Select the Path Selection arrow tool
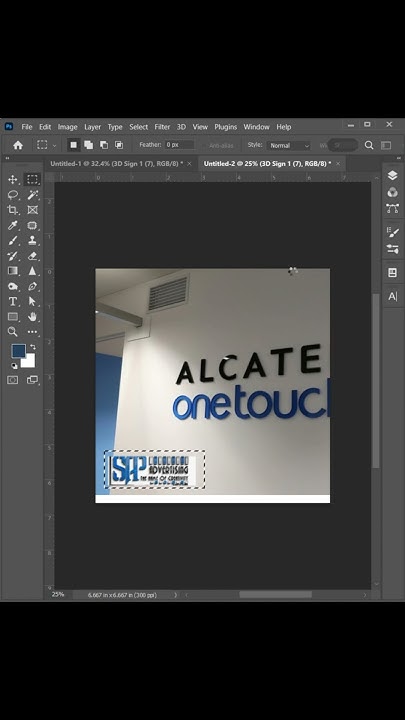Image resolution: width=405 pixels, height=720 pixels. [x=32, y=301]
